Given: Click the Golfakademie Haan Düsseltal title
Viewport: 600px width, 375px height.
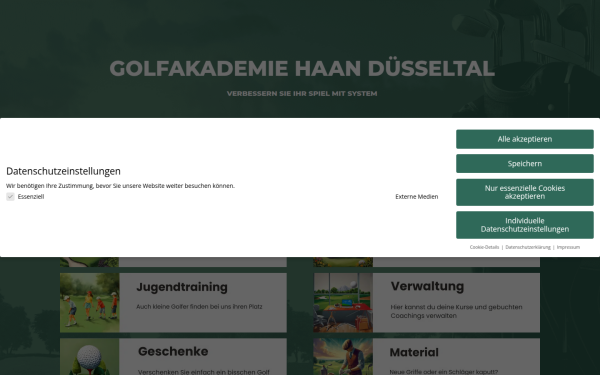Looking at the screenshot, I should tap(302, 68).
